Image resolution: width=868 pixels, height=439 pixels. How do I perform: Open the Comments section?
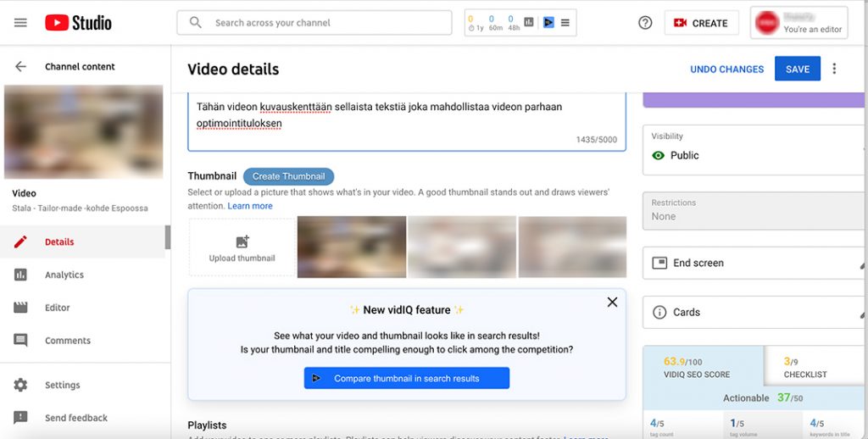82,340
